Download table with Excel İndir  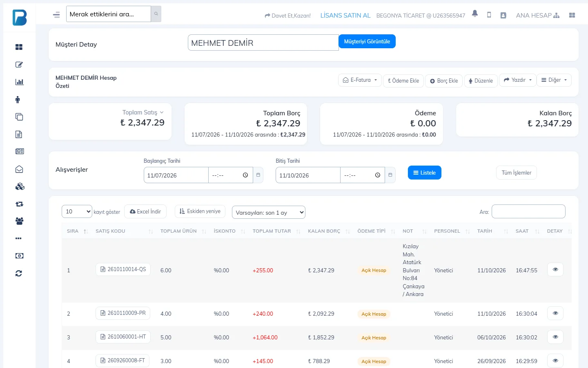[x=145, y=211]
